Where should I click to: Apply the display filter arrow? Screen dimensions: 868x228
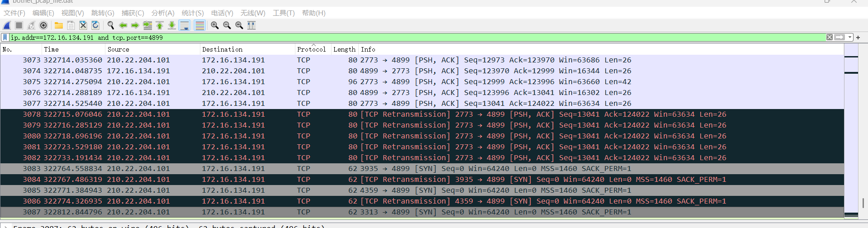coord(840,38)
